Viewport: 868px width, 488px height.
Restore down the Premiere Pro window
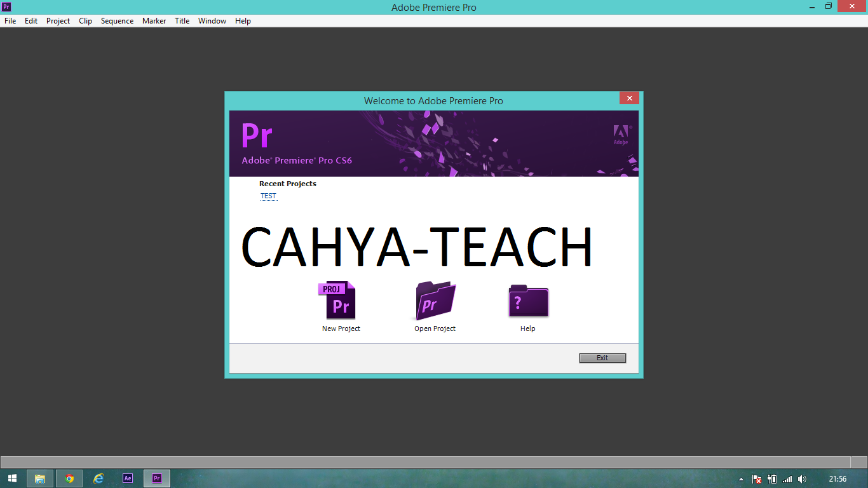tap(829, 6)
